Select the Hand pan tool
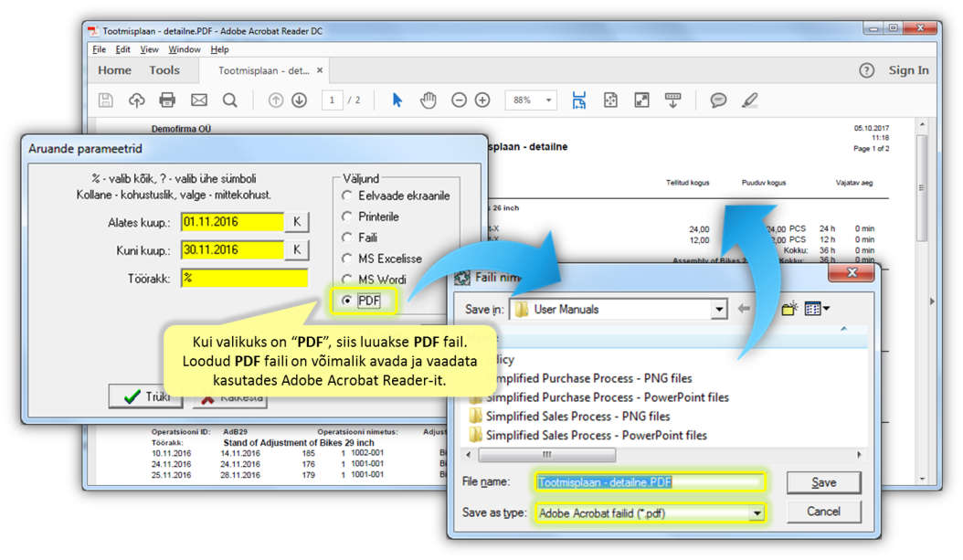Image resolution: width=963 pixels, height=560 pixels. tap(428, 100)
